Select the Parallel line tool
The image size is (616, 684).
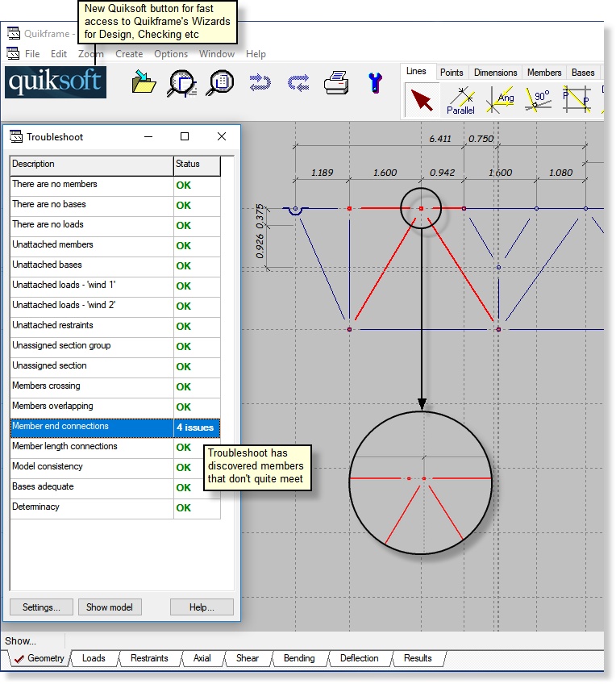tap(460, 101)
